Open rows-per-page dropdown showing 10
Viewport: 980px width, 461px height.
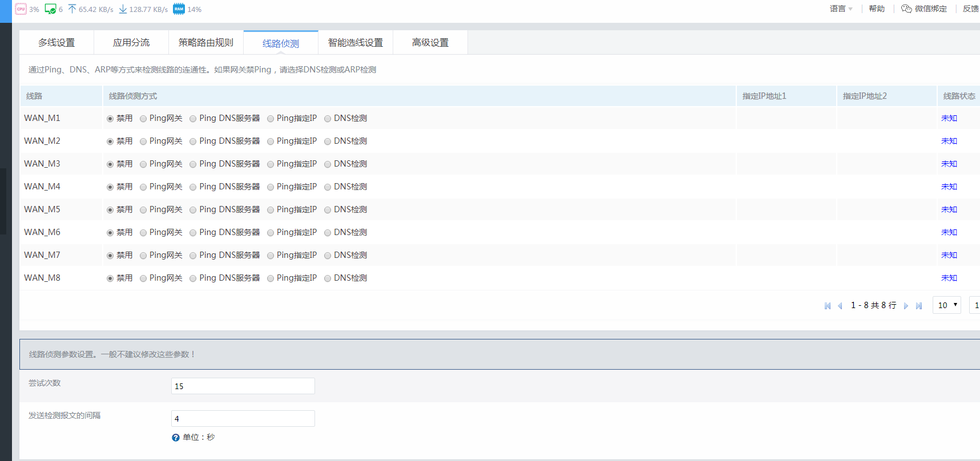[947, 305]
